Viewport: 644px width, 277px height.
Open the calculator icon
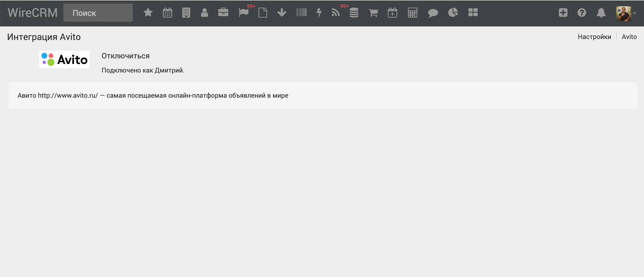tap(413, 13)
